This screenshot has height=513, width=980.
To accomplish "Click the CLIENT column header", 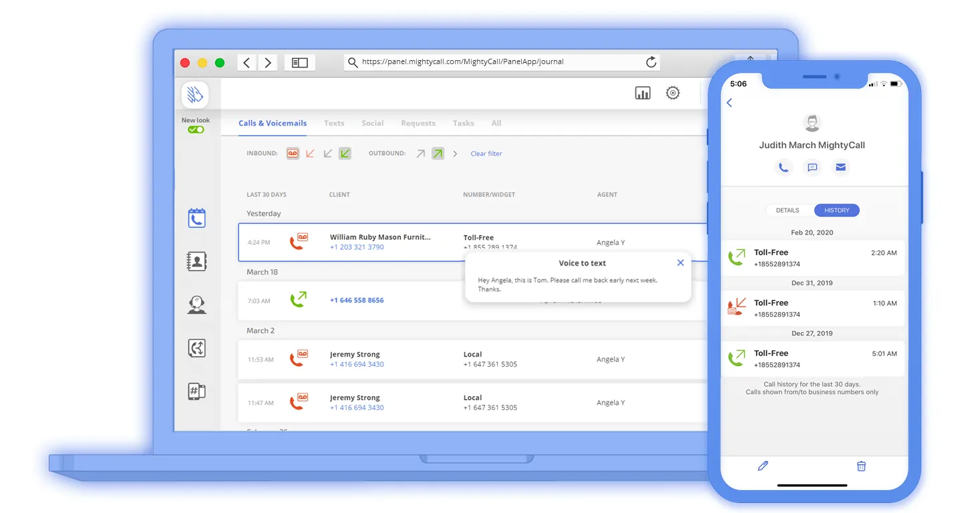I will 339,195.
